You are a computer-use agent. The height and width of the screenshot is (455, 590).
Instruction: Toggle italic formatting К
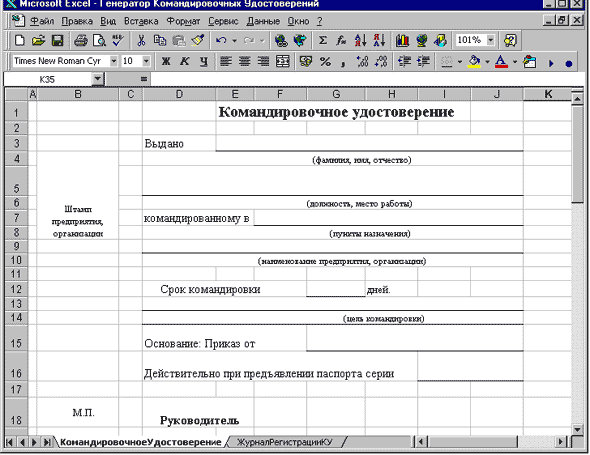coord(184,61)
